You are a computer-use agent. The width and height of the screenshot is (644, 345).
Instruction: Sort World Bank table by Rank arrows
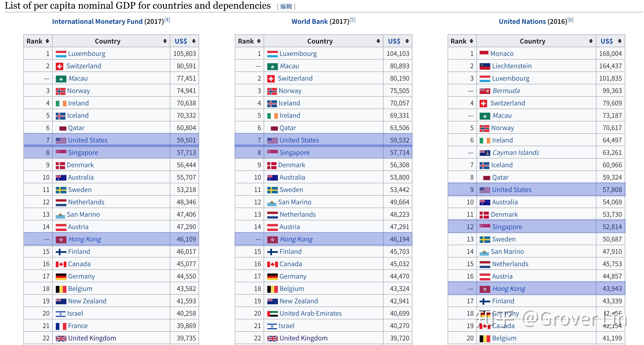point(259,41)
